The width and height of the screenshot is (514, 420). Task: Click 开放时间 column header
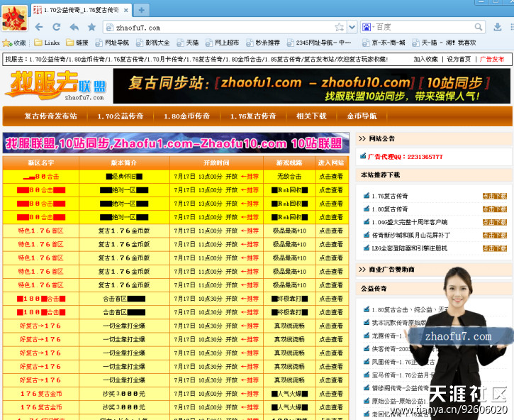pyautogui.click(x=216, y=162)
